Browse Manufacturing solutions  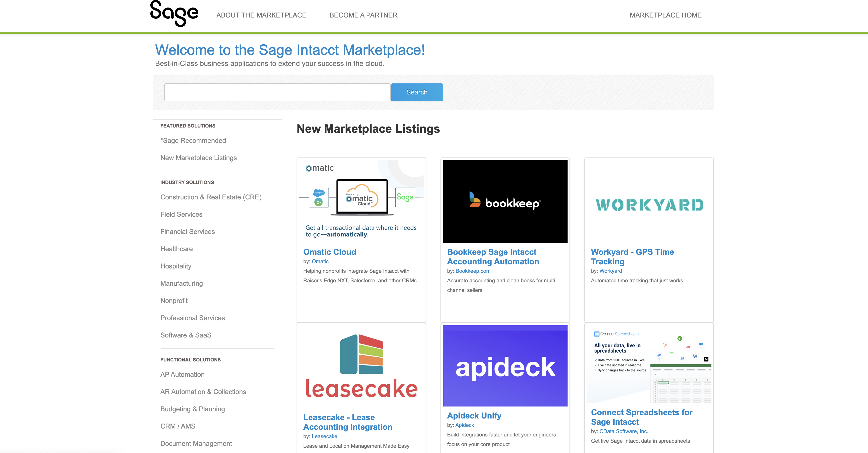182,283
